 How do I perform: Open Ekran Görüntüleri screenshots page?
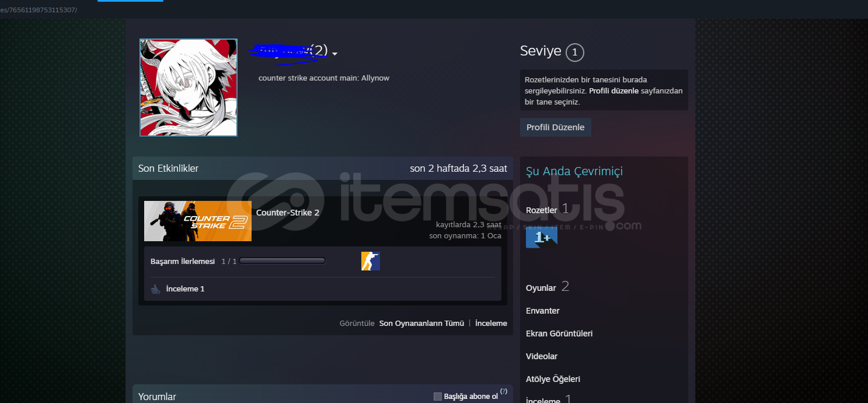point(559,333)
